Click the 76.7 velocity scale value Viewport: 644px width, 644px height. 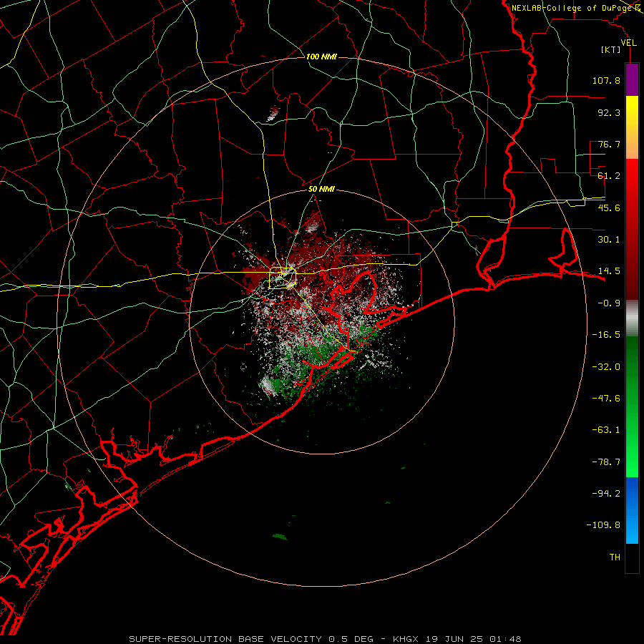[x=609, y=144]
